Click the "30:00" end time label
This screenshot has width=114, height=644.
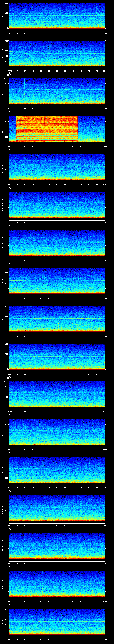pos(105,33)
